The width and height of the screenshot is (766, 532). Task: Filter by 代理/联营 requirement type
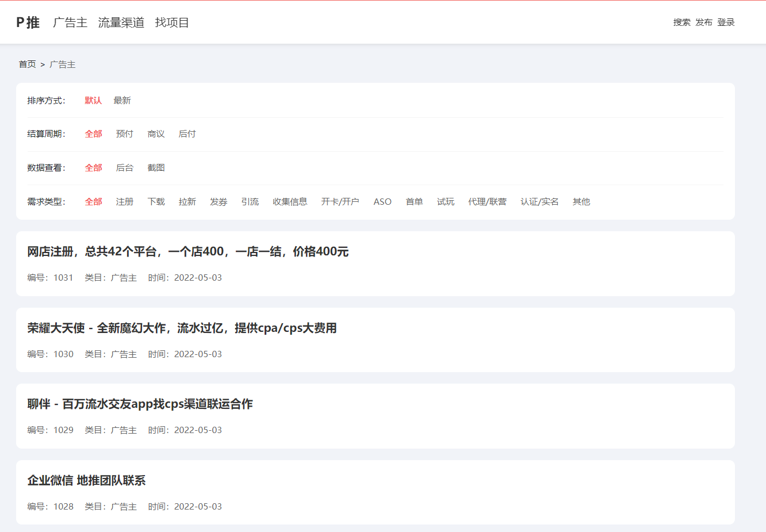point(487,202)
